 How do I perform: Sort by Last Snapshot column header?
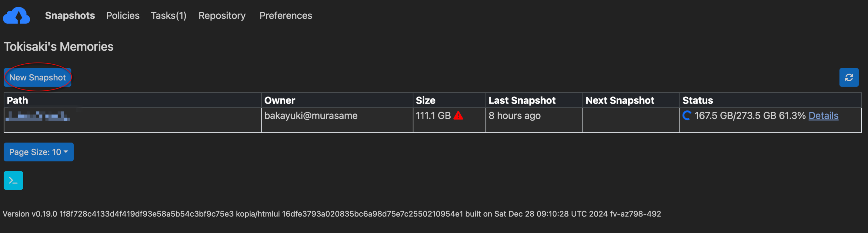[522, 100]
